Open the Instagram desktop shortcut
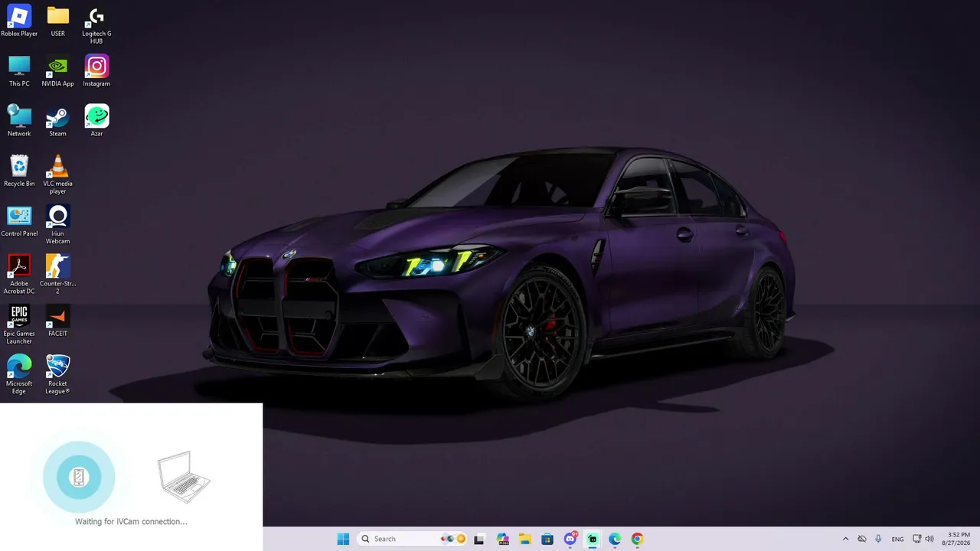980x551 pixels. pos(96,70)
